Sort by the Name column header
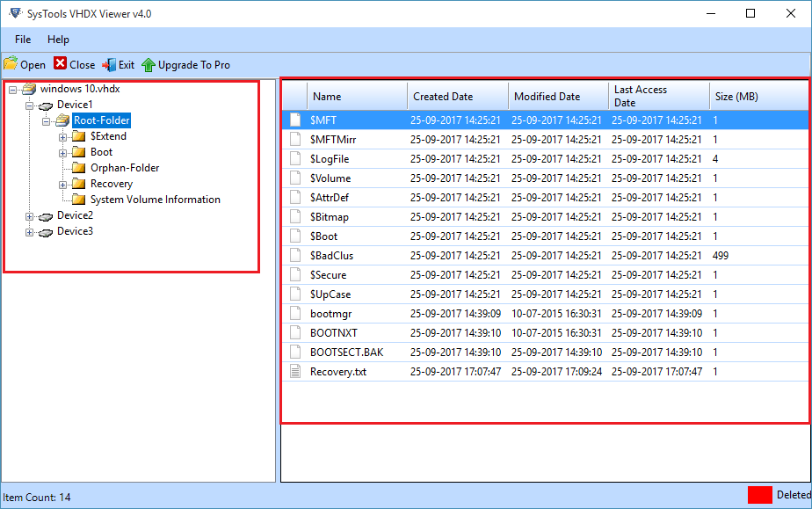 [x=358, y=97]
